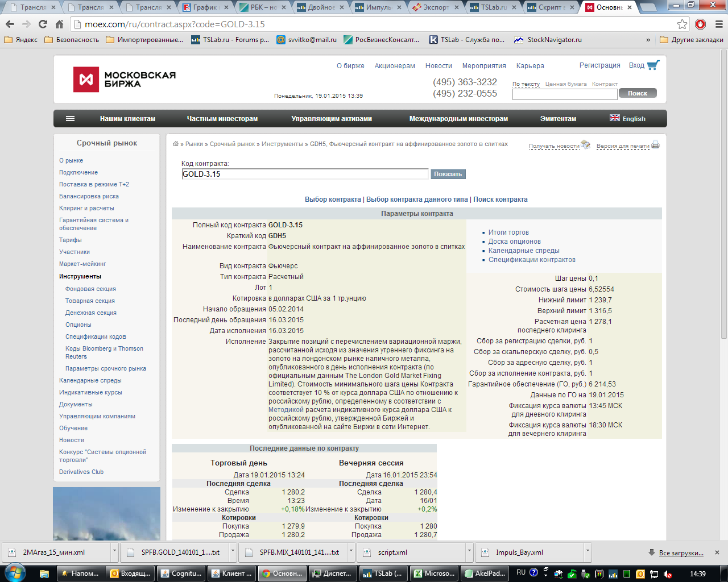Click the site search text field
728x582 pixels.
(564, 94)
